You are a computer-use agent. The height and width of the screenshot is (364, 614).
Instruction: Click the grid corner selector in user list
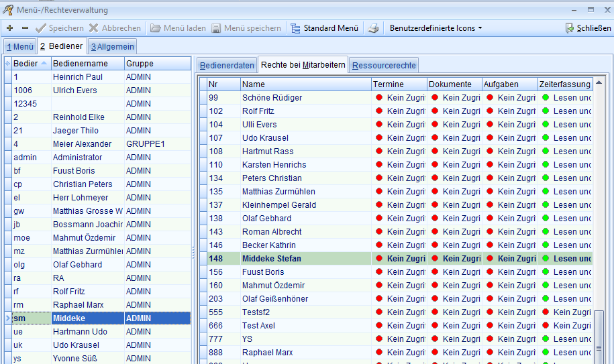click(x=7, y=64)
